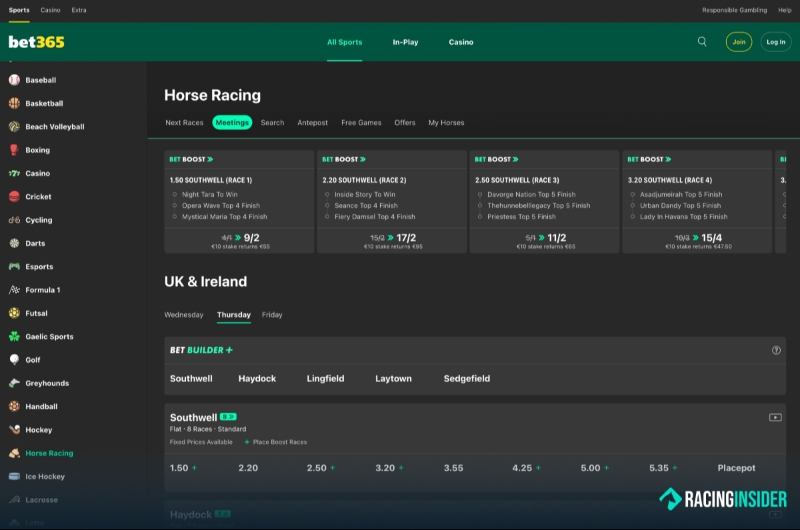Click the Golf ball icon

coord(14,360)
